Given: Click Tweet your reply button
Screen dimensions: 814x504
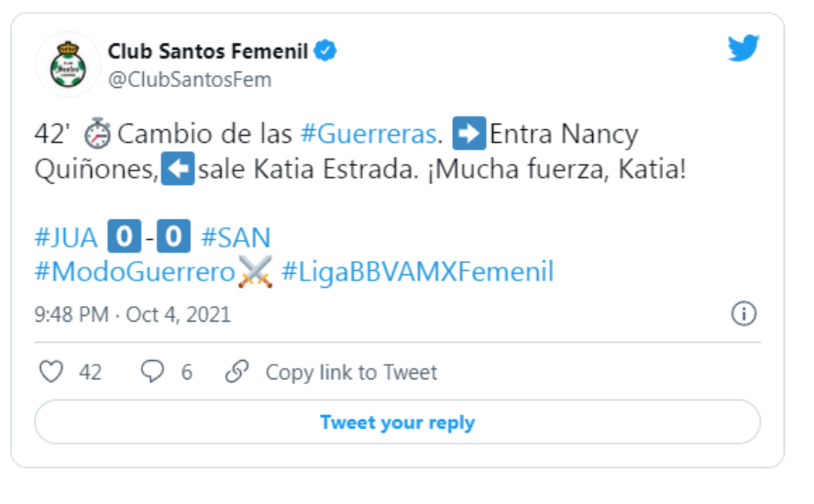Looking at the screenshot, I should (x=398, y=422).
